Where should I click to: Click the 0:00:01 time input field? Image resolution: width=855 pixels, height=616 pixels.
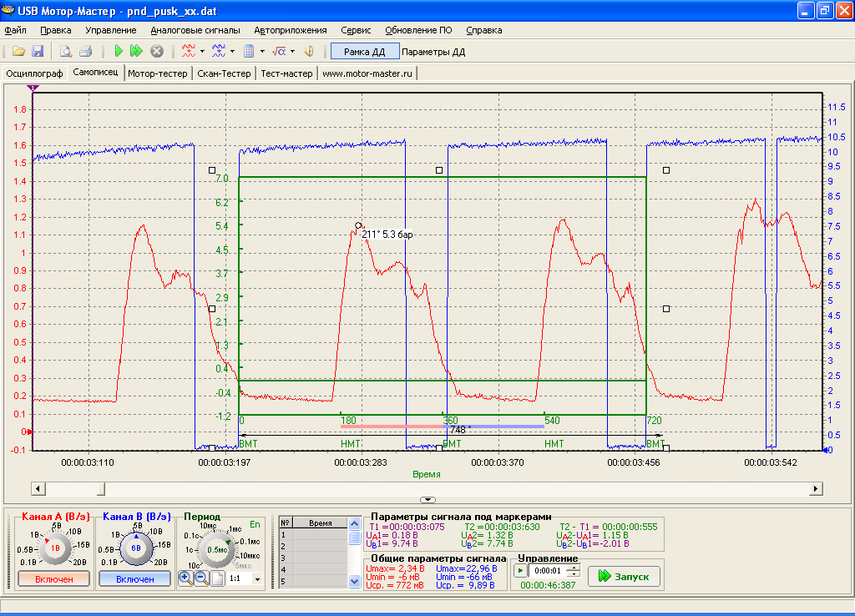coord(548,571)
